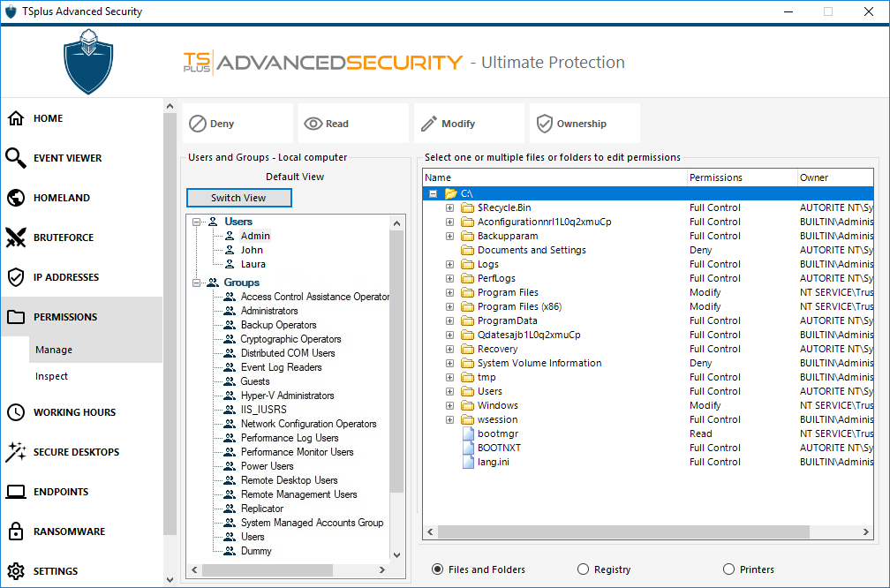The width and height of the screenshot is (890, 588).
Task: Click the Home house icon in sidebar
Action: click(x=16, y=118)
